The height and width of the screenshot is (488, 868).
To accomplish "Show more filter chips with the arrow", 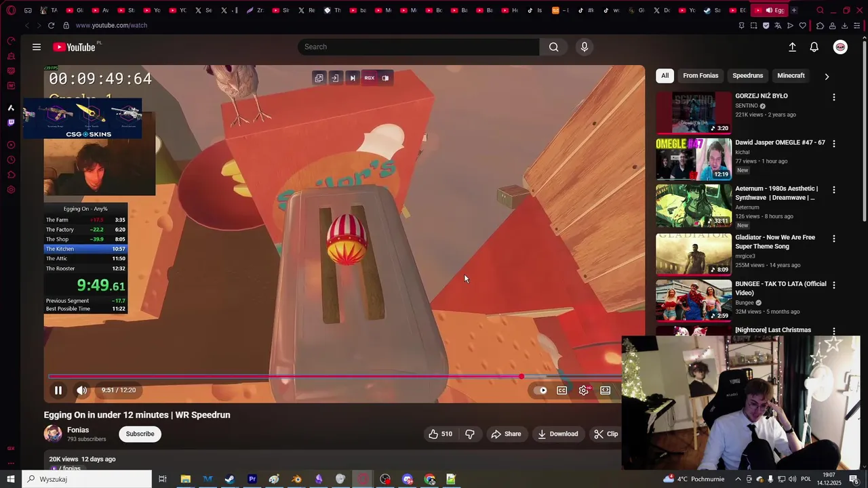I will (x=827, y=76).
